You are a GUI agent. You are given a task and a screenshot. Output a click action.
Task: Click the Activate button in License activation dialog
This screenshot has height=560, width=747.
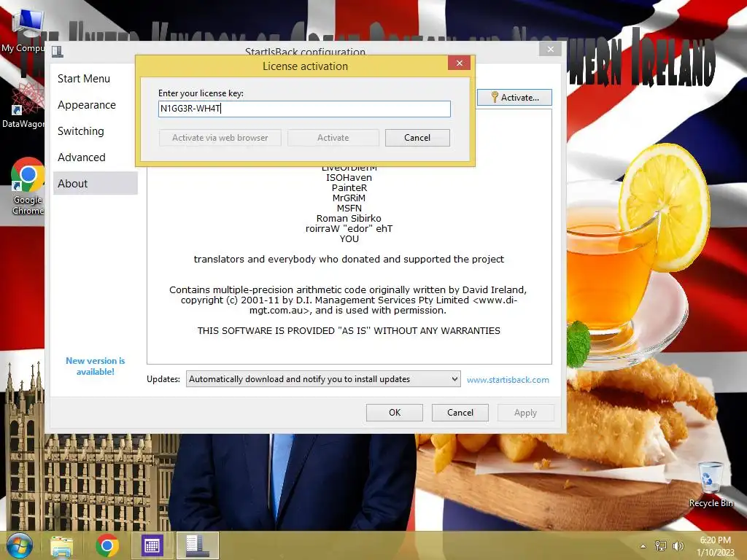333,138
